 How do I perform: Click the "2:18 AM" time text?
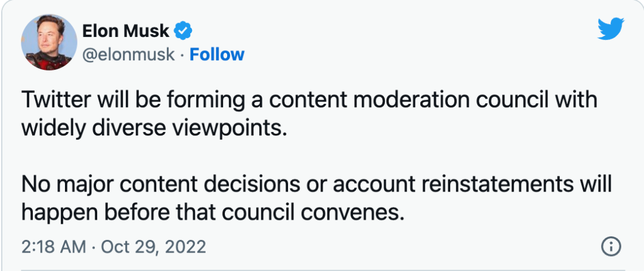click(x=54, y=247)
